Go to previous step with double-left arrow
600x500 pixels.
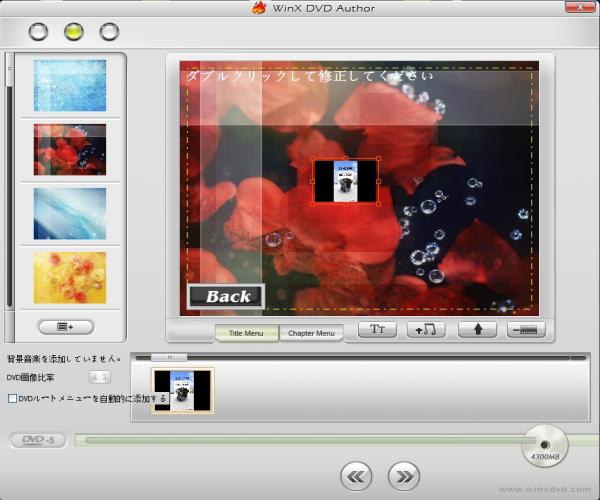(356, 476)
